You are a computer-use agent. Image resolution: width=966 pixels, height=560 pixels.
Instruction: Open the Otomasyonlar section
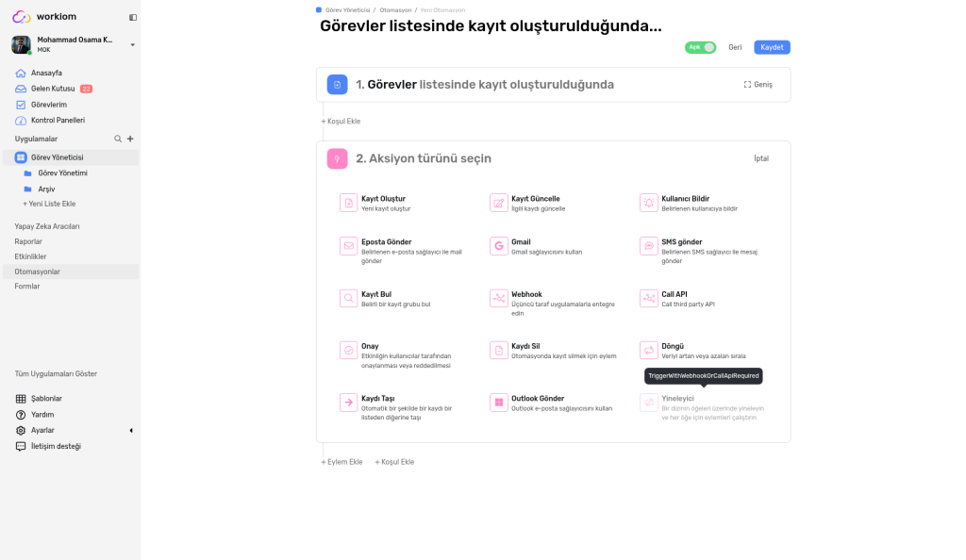(x=70, y=272)
